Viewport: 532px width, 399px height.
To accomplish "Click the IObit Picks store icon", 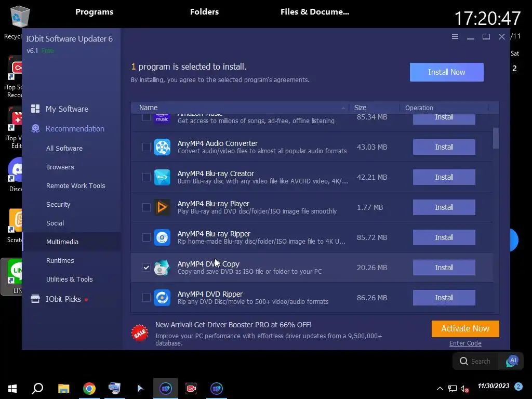I will point(35,299).
